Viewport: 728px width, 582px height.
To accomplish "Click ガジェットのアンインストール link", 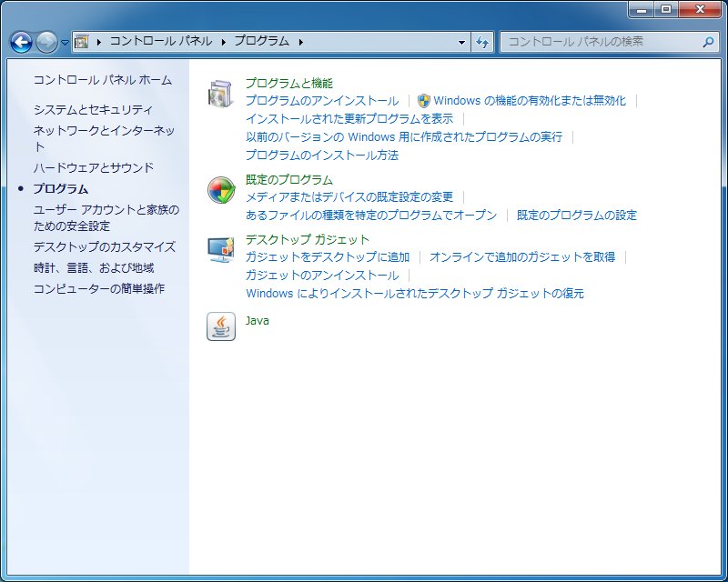I will [x=322, y=276].
